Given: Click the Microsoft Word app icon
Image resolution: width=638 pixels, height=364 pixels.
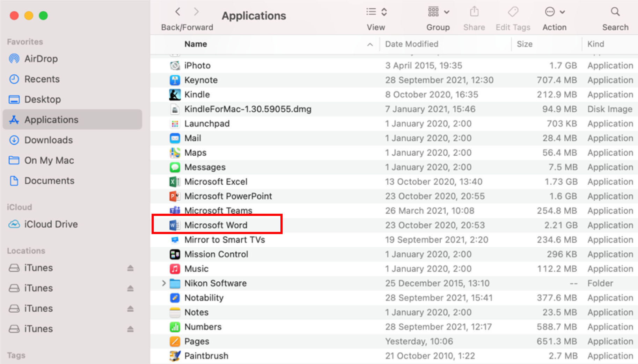Looking at the screenshot, I should tap(175, 225).
